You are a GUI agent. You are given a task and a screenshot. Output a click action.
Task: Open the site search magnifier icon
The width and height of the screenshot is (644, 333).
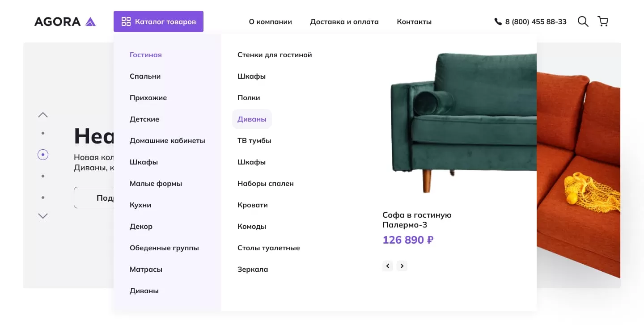point(583,21)
